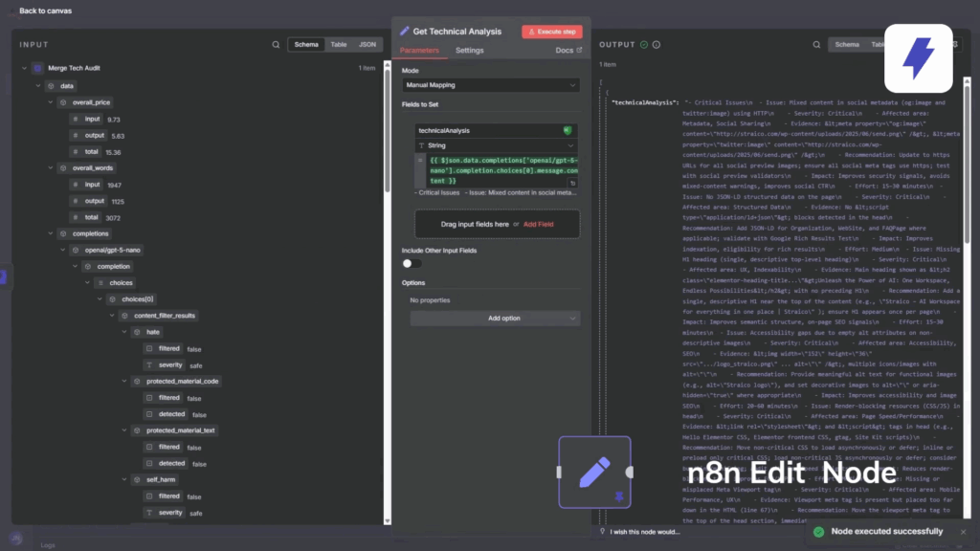Image resolution: width=980 pixels, height=551 pixels.
Task: Click the Merge Tech Audit node icon
Action: [37, 69]
